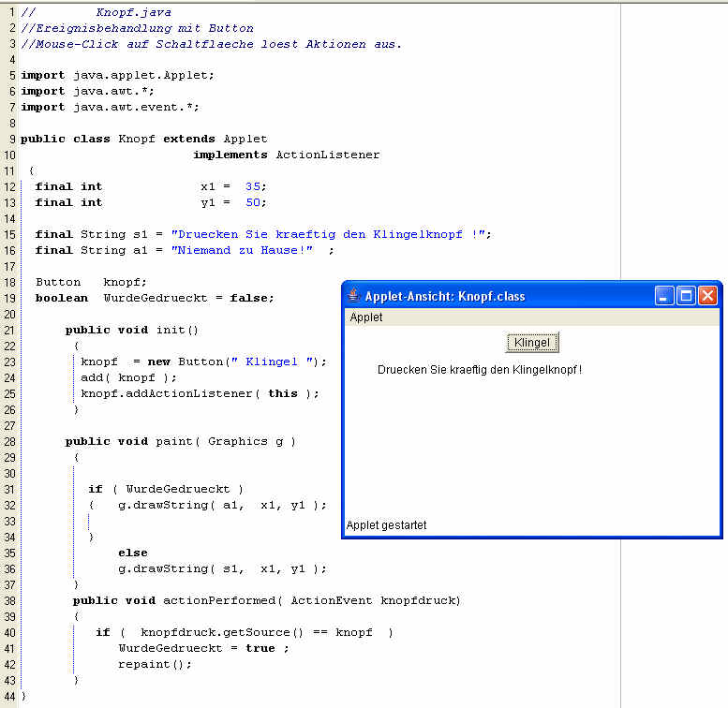Viewport: 728px width, 708px height.
Task: Click the Klingel button in the applet
Action: [532, 343]
